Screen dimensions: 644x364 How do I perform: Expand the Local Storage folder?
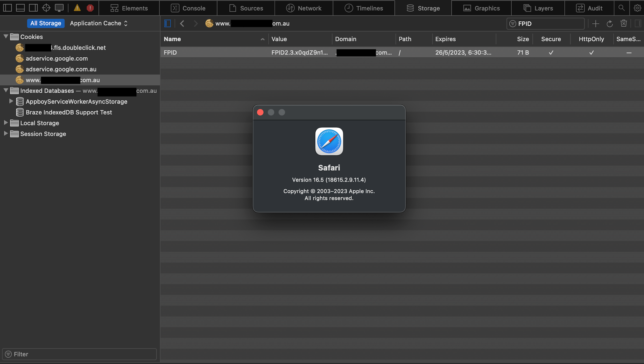6,123
